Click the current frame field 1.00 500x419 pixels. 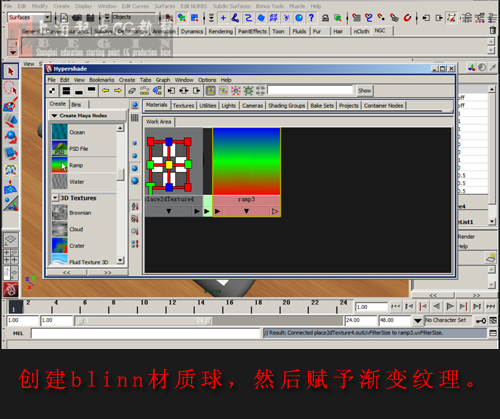(x=371, y=307)
